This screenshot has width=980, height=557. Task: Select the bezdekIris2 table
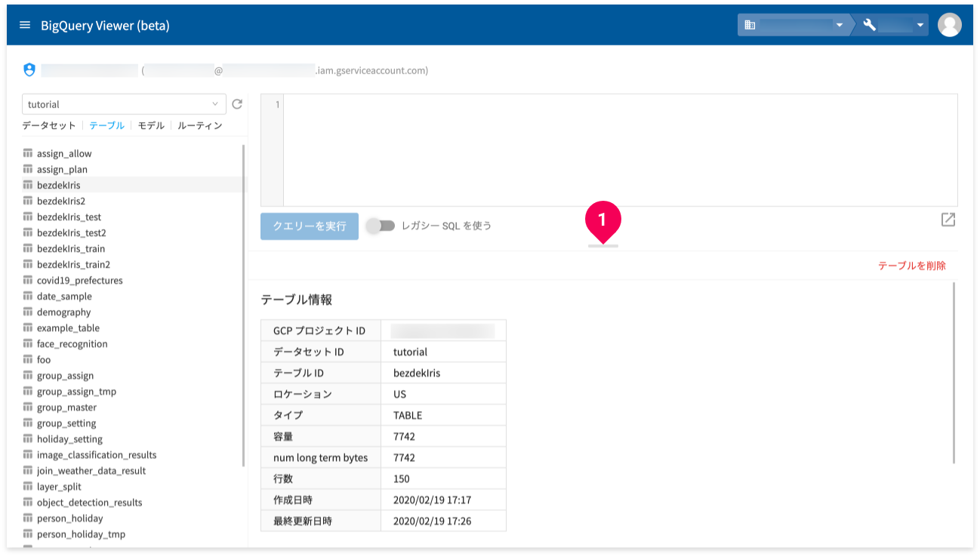click(61, 201)
